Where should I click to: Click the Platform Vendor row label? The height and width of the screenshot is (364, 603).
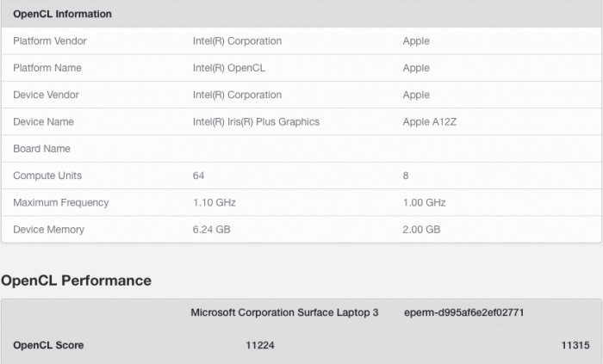coord(50,41)
